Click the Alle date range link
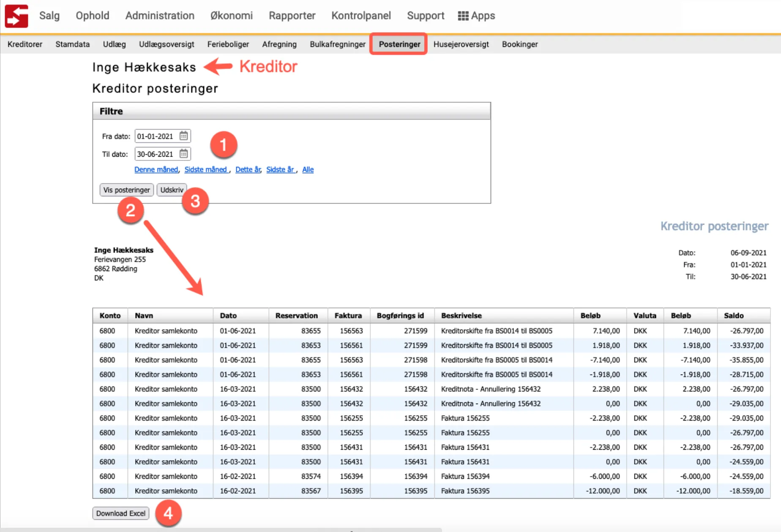The height and width of the screenshot is (532, 781). (x=308, y=169)
